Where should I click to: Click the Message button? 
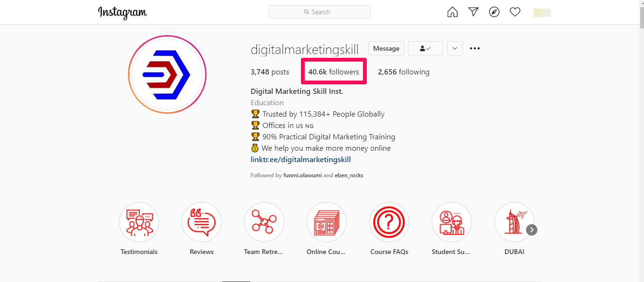[386, 48]
